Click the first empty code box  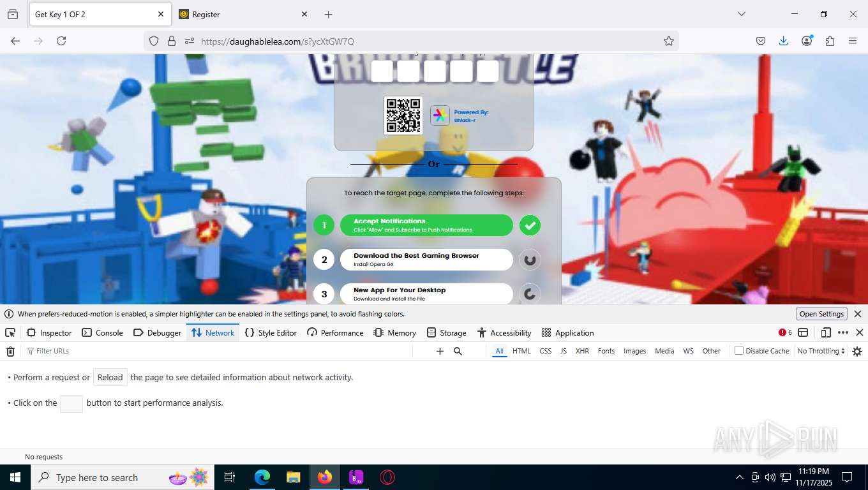tap(382, 71)
